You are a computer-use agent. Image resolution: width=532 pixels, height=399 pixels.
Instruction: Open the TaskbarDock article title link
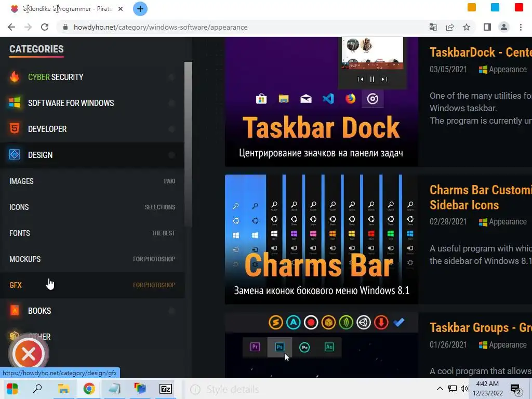481,52
